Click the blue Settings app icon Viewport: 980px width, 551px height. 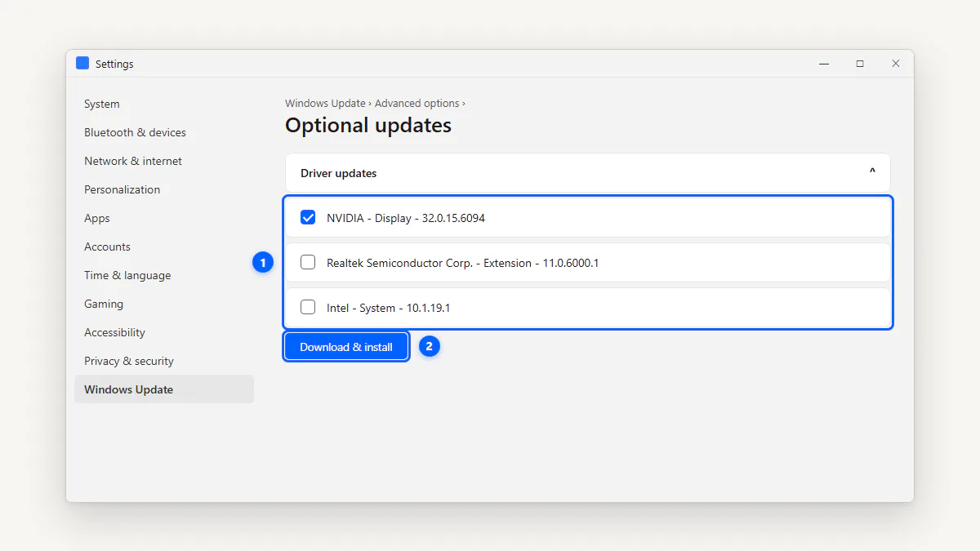82,63
